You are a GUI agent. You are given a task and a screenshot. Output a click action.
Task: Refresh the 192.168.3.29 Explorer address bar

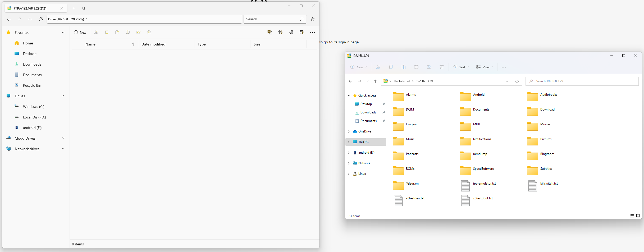pos(517,81)
